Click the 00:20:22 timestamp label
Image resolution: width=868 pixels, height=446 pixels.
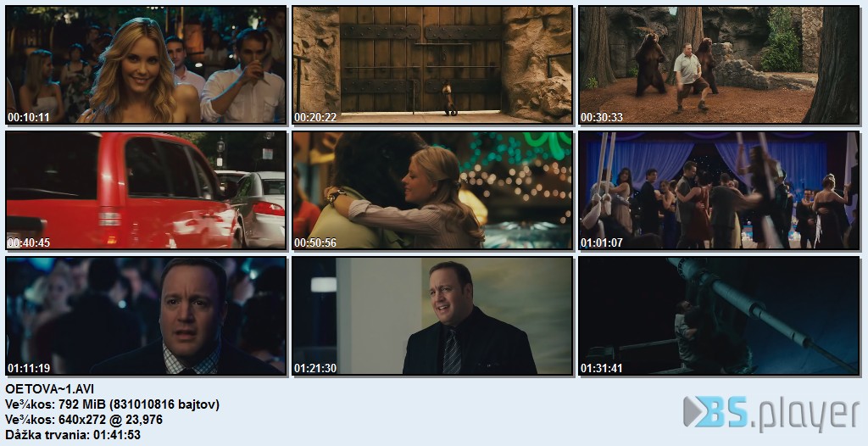pyautogui.click(x=315, y=117)
